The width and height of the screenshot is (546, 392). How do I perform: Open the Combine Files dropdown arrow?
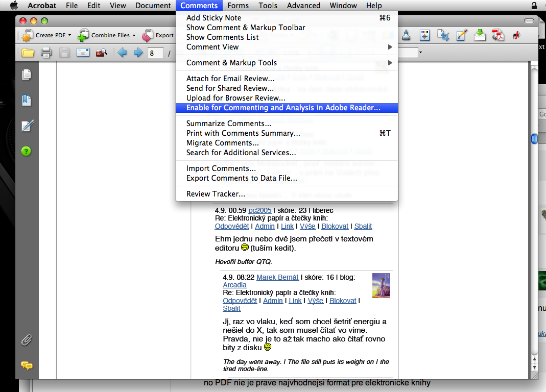point(134,35)
